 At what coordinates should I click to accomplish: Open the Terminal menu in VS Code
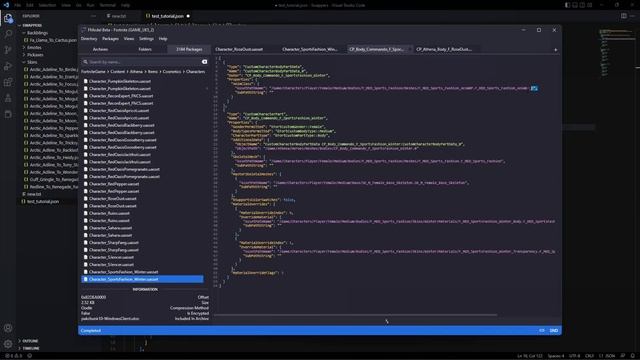108,5
